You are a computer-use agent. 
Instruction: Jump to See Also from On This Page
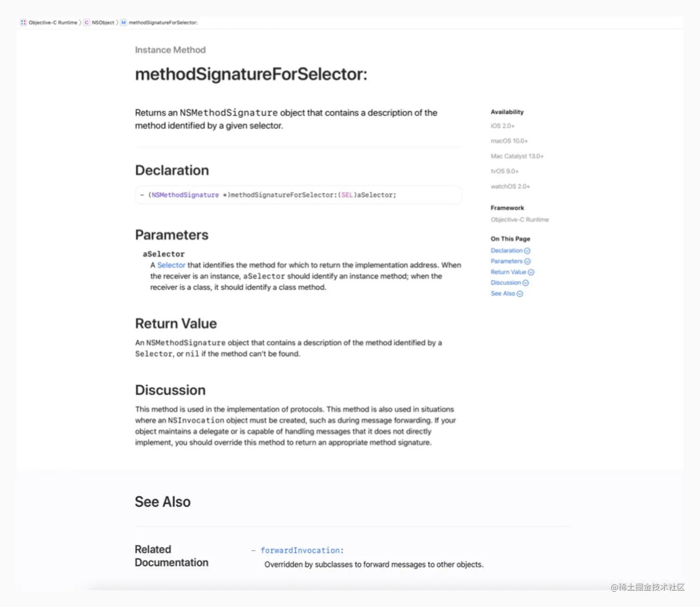pyautogui.click(x=503, y=294)
